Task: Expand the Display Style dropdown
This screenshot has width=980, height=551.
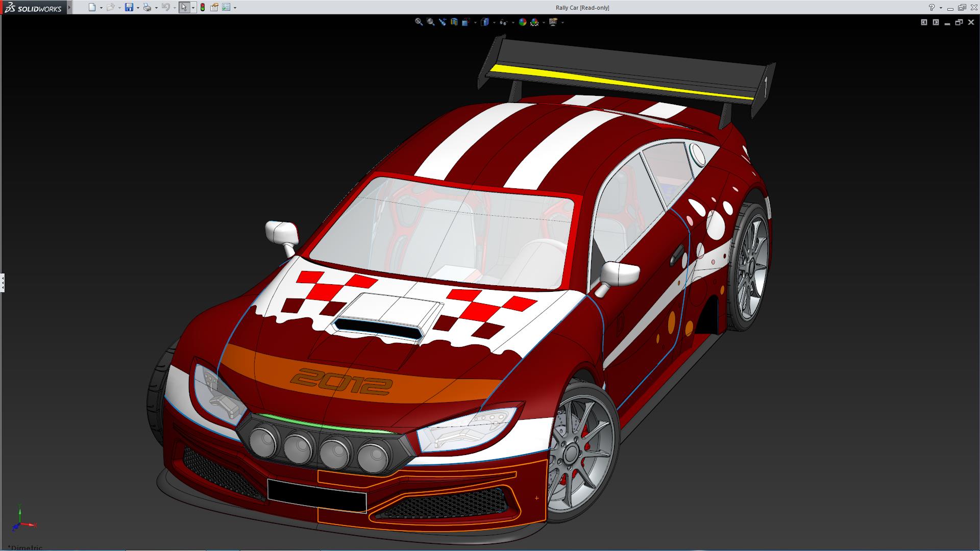Action: (494, 22)
